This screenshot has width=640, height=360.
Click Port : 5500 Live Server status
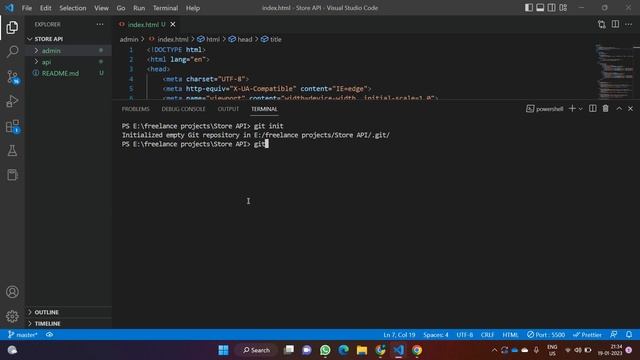pos(546,335)
